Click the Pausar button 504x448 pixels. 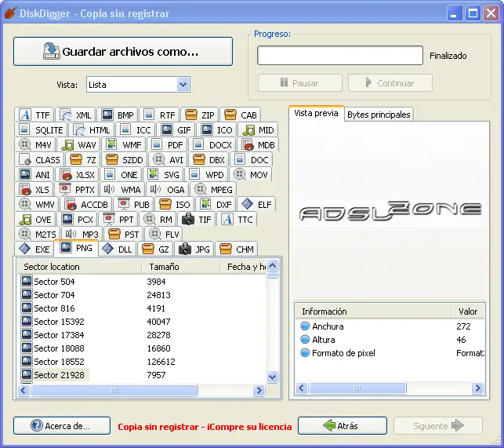300,83
